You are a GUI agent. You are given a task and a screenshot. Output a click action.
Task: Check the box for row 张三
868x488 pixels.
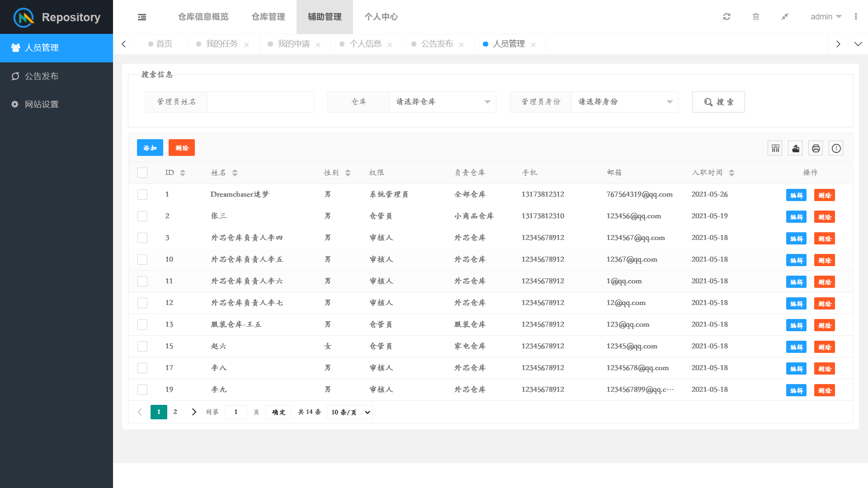(x=142, y=216)
